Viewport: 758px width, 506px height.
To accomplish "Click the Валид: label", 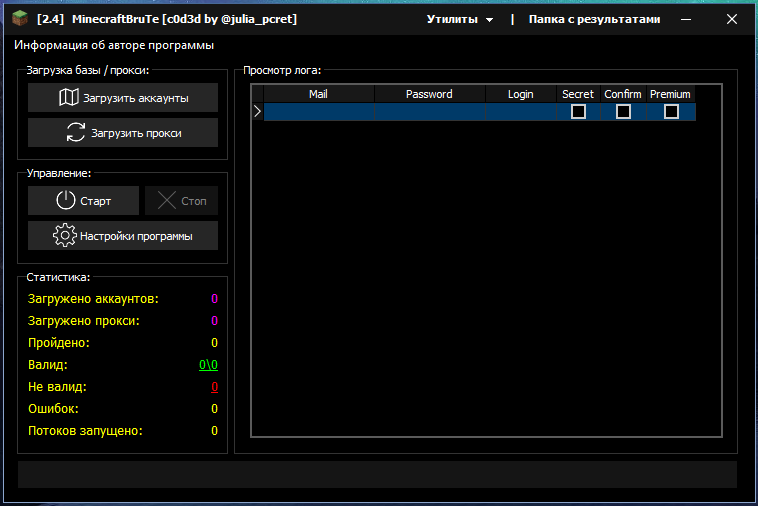I will tap(48, 365).
